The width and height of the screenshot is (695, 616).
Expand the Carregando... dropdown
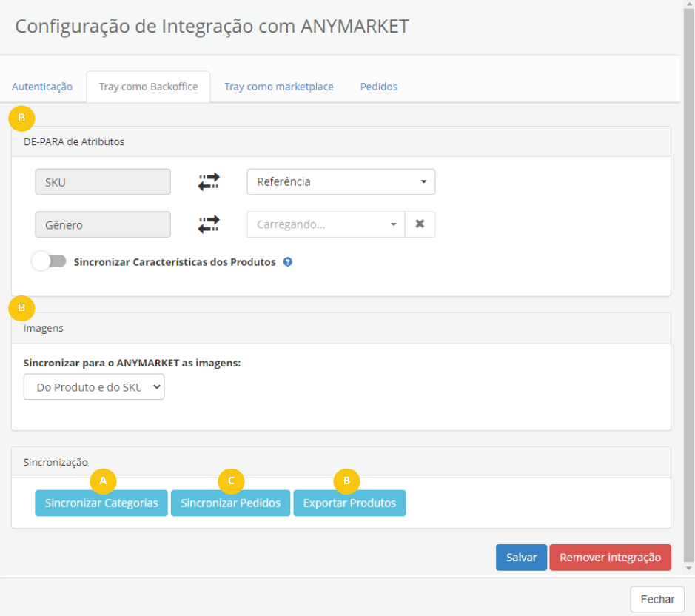point(326,224)
